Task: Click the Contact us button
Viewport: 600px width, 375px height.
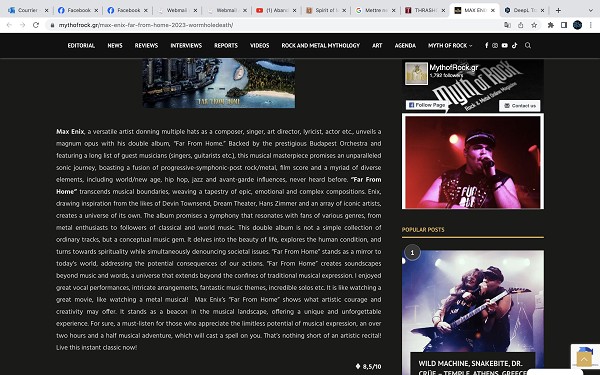Action: point(520,106)
